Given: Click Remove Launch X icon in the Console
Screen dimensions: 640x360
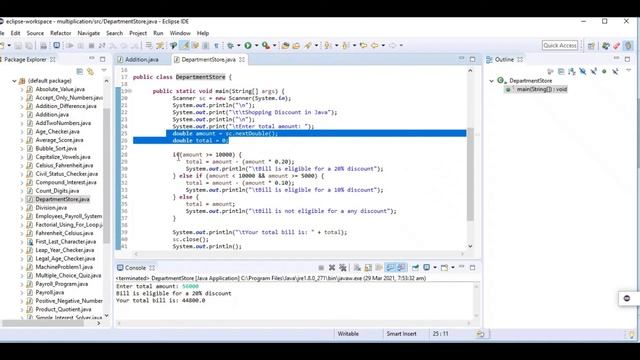Looking at the screenshot, I should point(332,268).
